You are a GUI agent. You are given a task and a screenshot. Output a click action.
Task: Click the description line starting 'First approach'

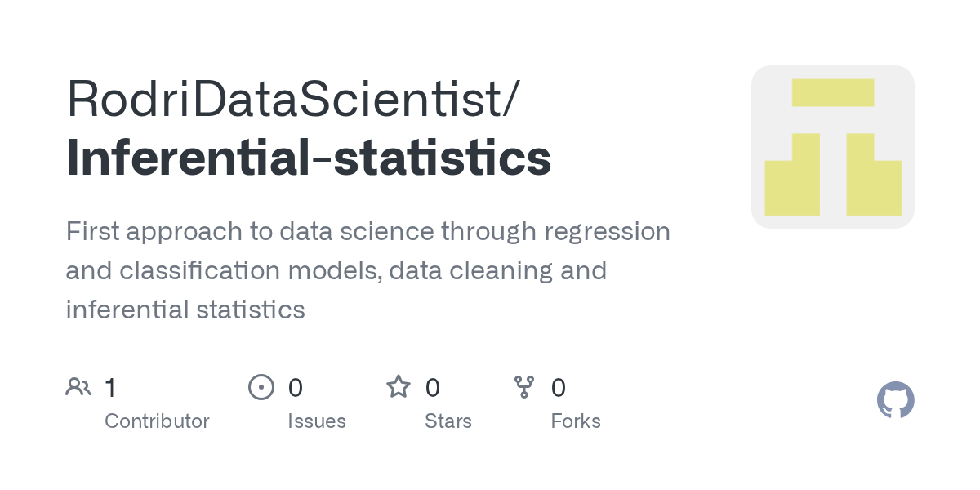(368, 232)
